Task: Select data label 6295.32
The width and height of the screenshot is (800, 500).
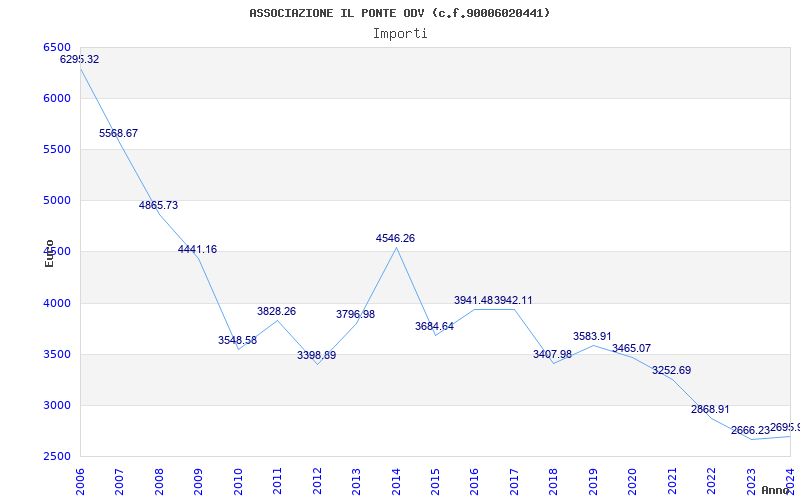Action: 80,59
